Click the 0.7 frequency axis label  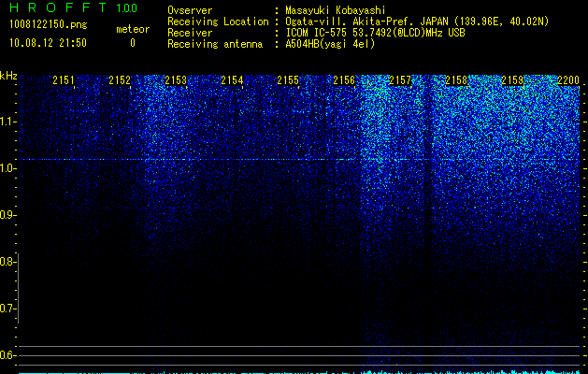coord(7,309)
